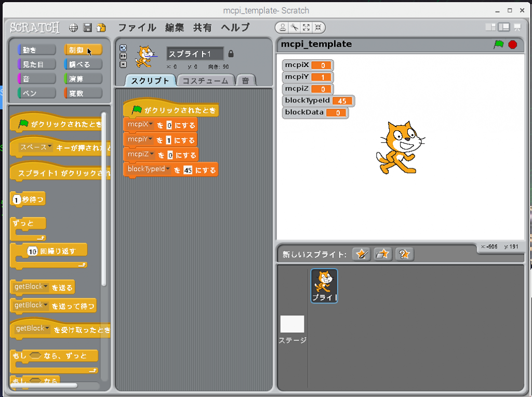This screenshot has height=397, width=532.
Task: Select the 音 block category
Action: [x=37, y=78]
